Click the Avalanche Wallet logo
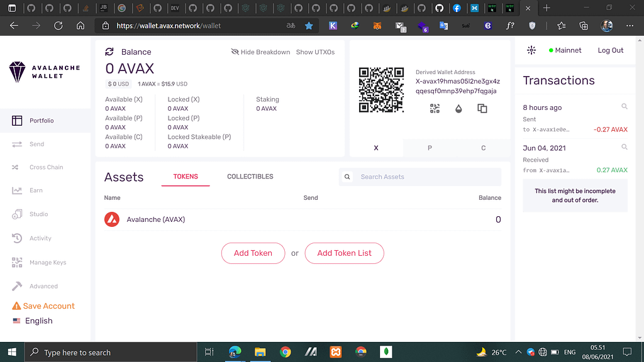Image resolution: width=644 pixels, height=362 pixels. (45, 72)
